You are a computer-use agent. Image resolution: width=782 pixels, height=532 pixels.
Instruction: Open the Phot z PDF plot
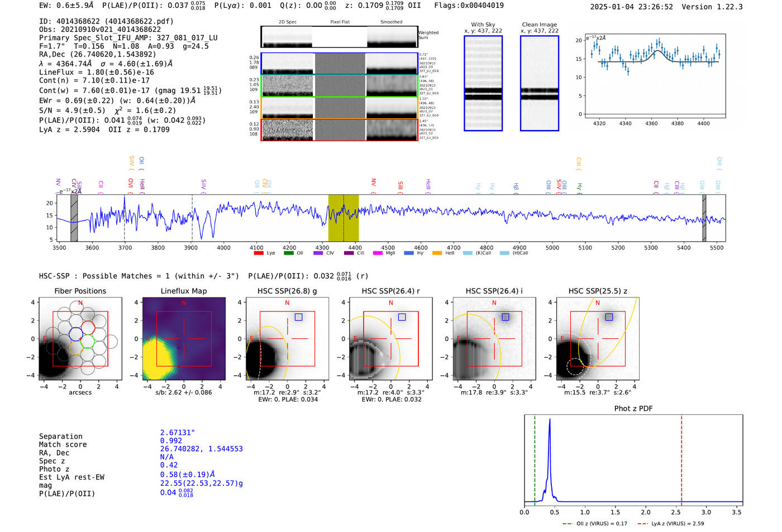pyautogui.click(x=633, y=460)
